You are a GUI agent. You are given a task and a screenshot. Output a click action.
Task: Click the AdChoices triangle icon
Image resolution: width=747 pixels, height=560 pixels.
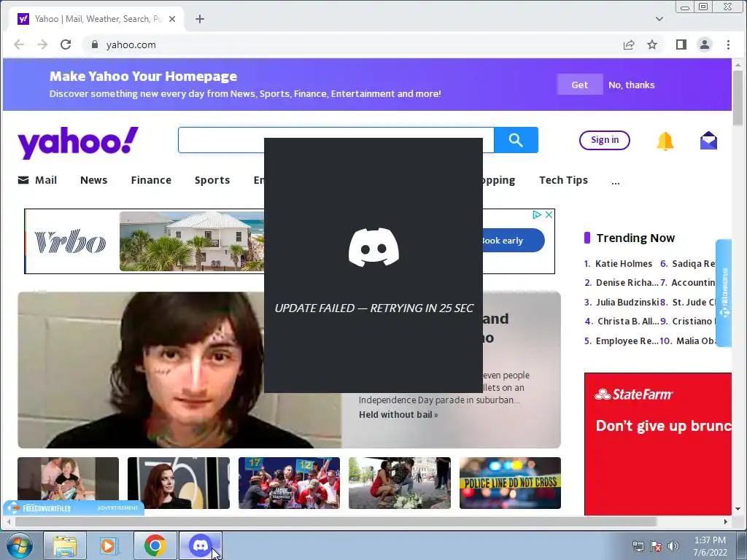click(537, 215)
